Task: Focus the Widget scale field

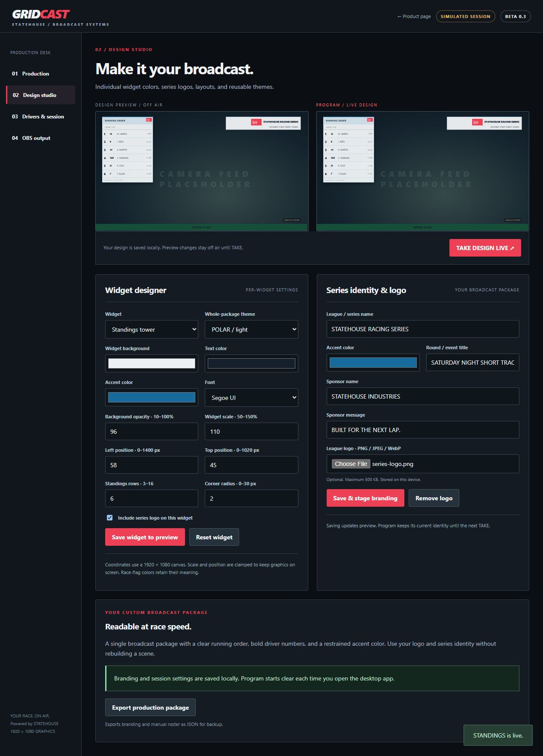Action: coord(251,432)
